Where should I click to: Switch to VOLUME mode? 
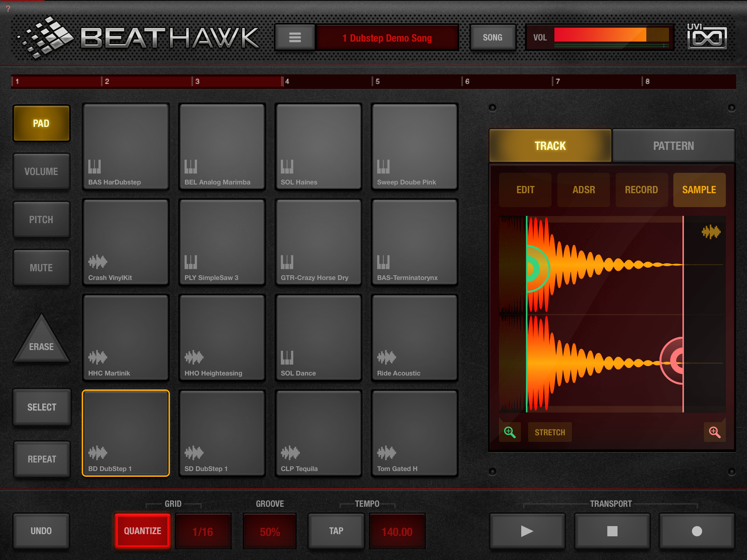[x=41, y=171]
